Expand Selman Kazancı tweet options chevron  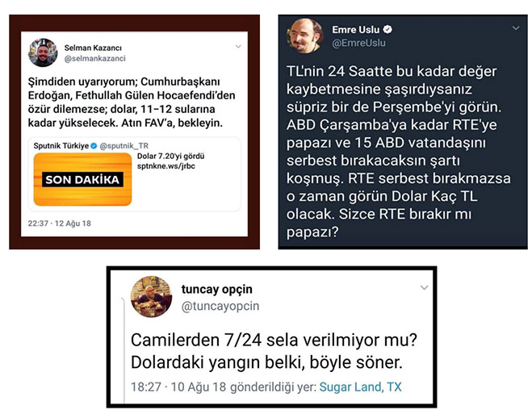coord(238,47)
